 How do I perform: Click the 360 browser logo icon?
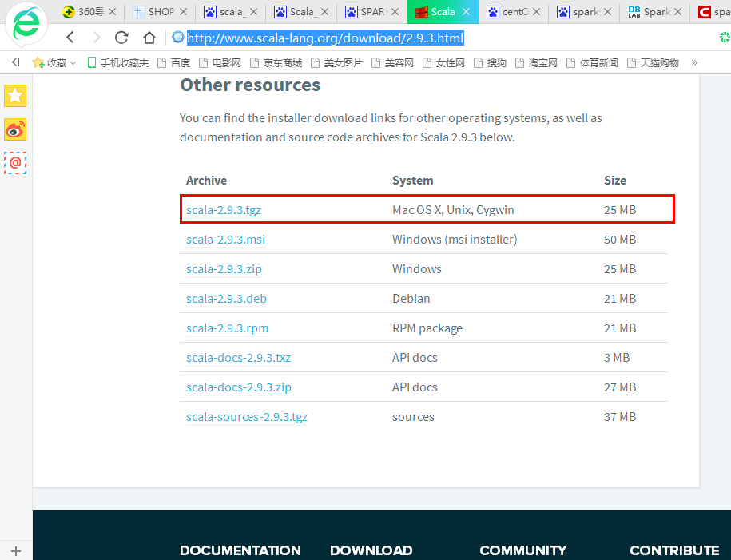pos(26,25)
